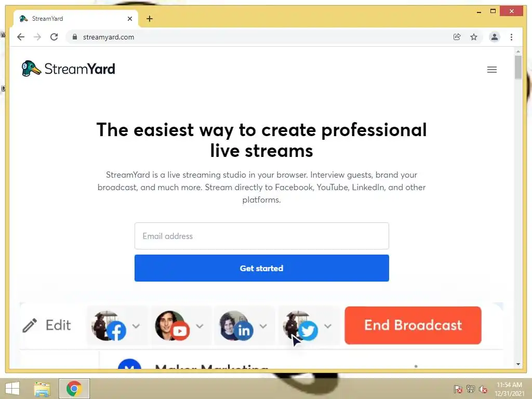Open the hamburger navigation menu
532x399 pixels.
491,70
